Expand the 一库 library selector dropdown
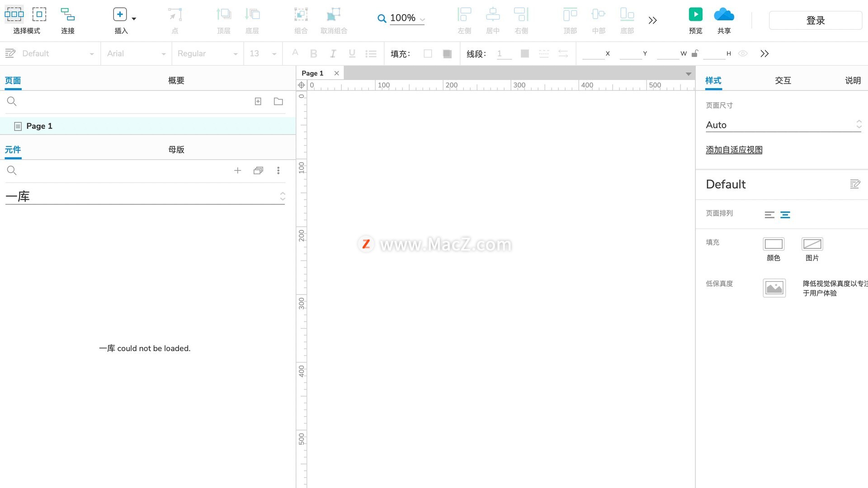Image resolution: width=868 pixels, height=488 pixels. pos(282,196)
